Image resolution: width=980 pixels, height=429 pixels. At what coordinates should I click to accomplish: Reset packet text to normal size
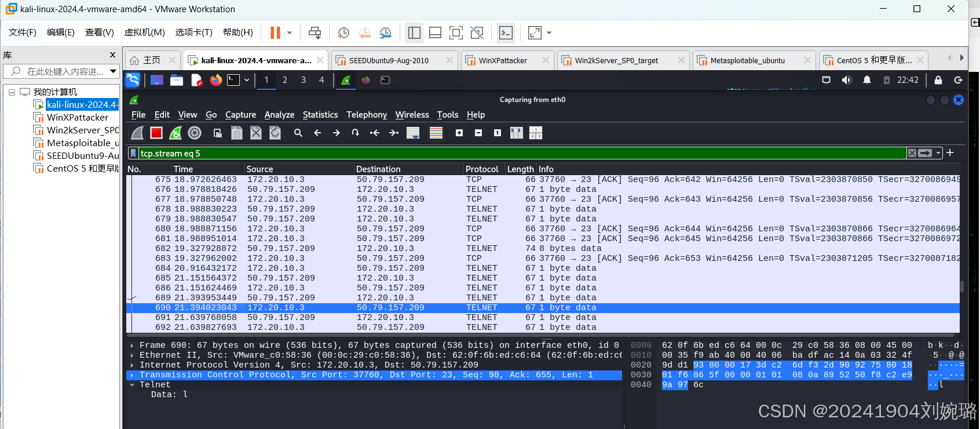[498, 133]
